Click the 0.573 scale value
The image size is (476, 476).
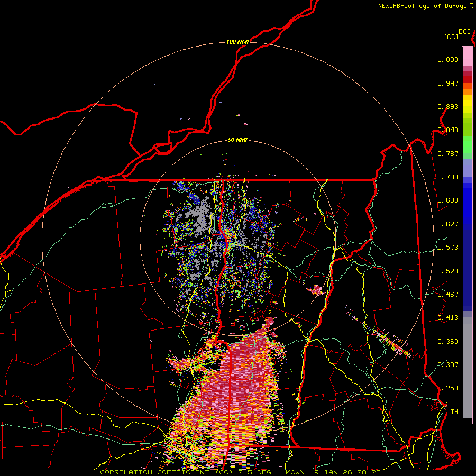pos(448,248)
